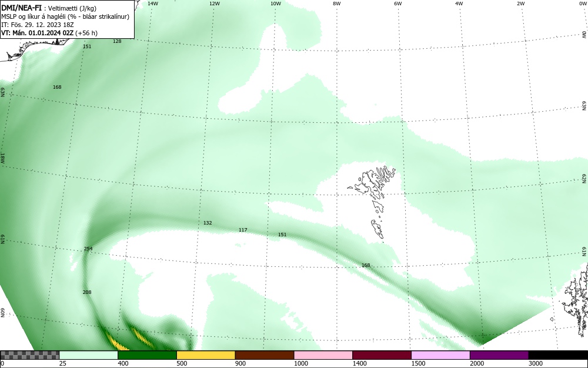Click the 'IT: Fös. 29. 12. 2023 18Z' line
The width and height of the screenshot is (588, 368).
[38, 25]
